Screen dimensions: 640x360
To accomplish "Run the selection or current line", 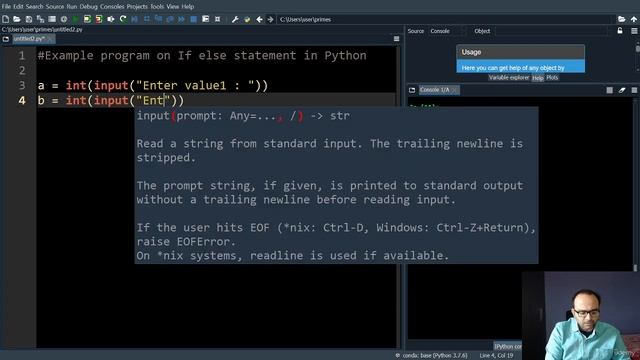I will (111, 19).
